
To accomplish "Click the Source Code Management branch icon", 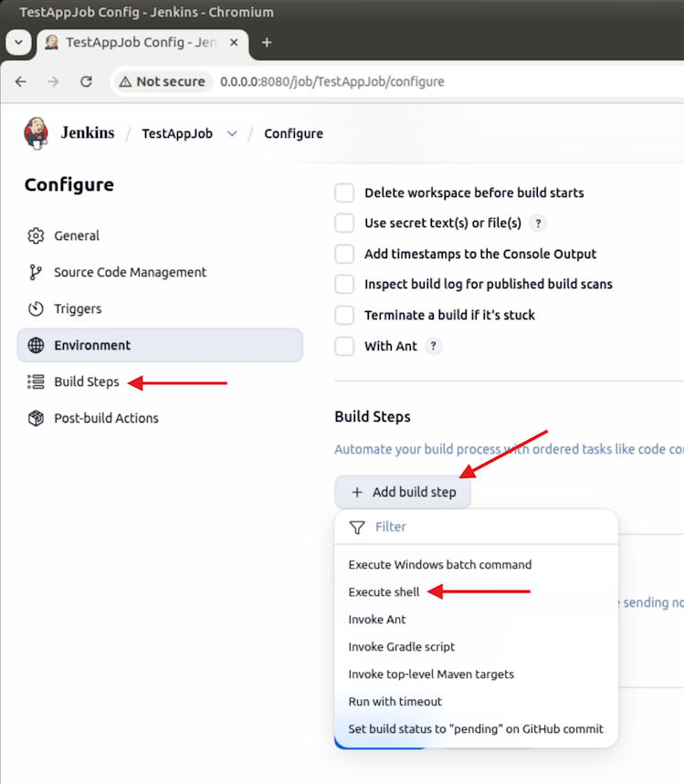I will pos(36,272).
